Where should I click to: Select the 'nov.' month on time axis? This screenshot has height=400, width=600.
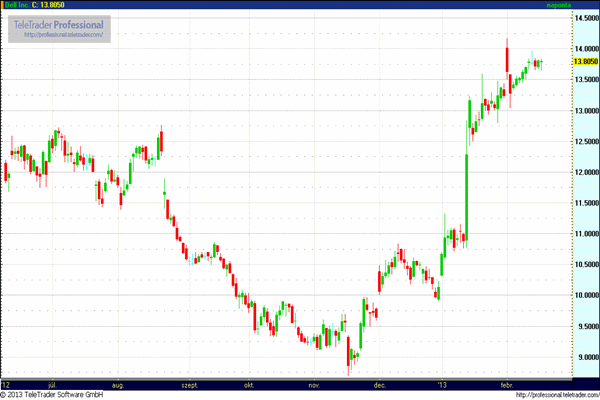click(x=315, y=384)
